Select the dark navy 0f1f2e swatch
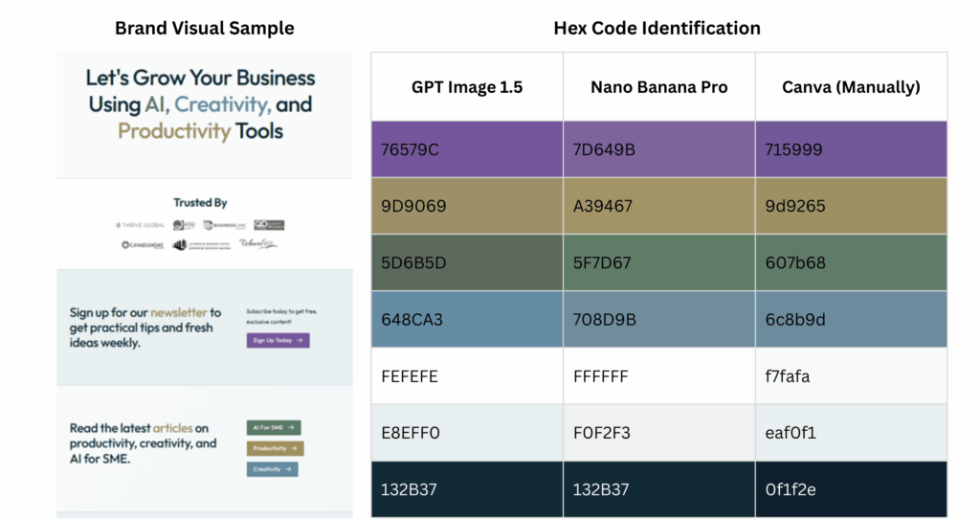 (x=851, y=489)
